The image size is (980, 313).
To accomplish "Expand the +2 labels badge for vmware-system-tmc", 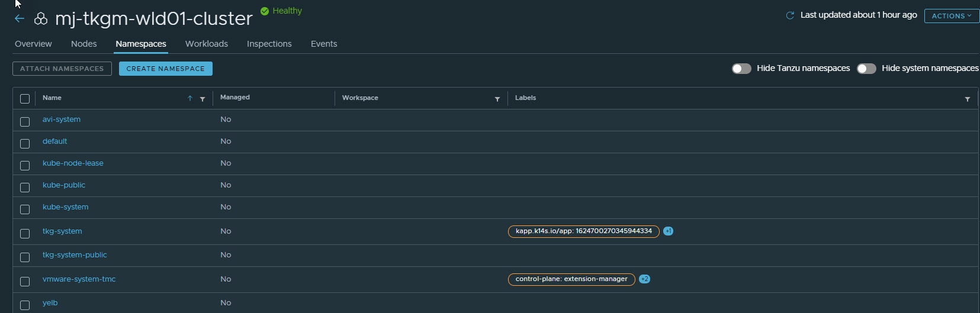I will 644,279.
